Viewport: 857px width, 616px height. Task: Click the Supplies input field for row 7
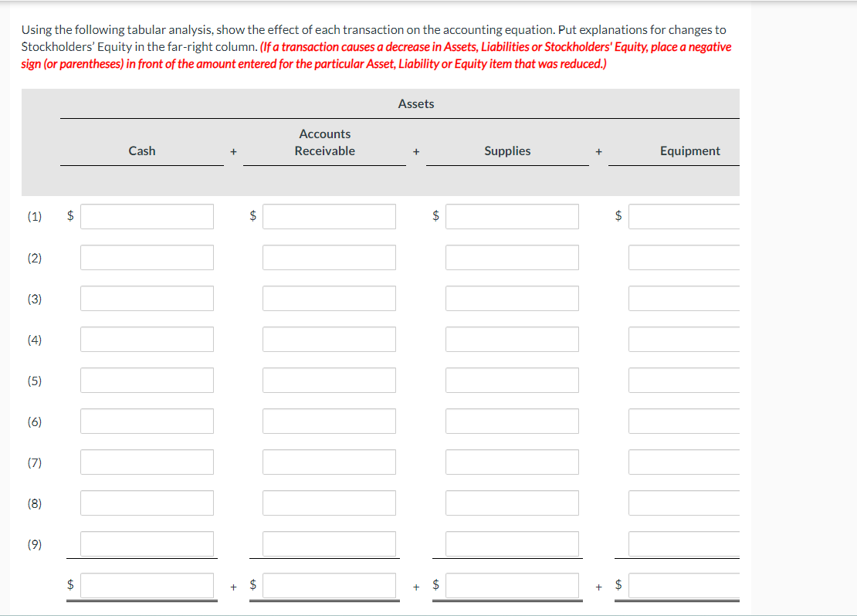pyautogui.click(x=512, y=462)
